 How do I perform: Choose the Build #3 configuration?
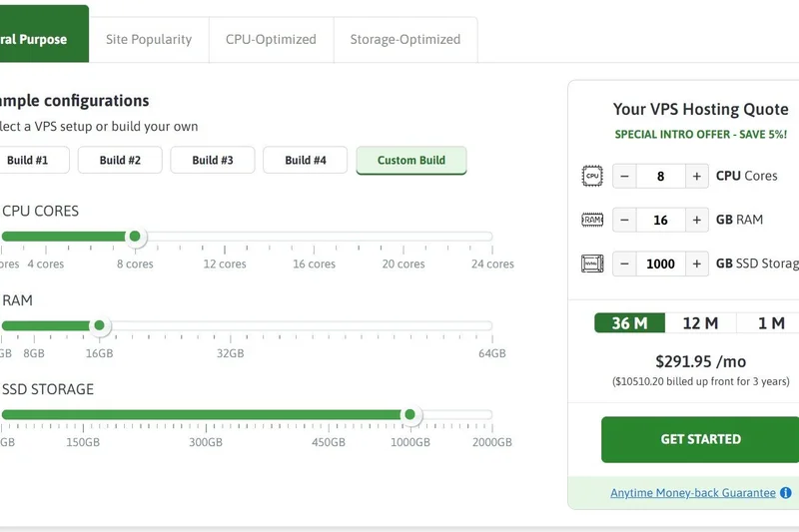tap(213, 160)
